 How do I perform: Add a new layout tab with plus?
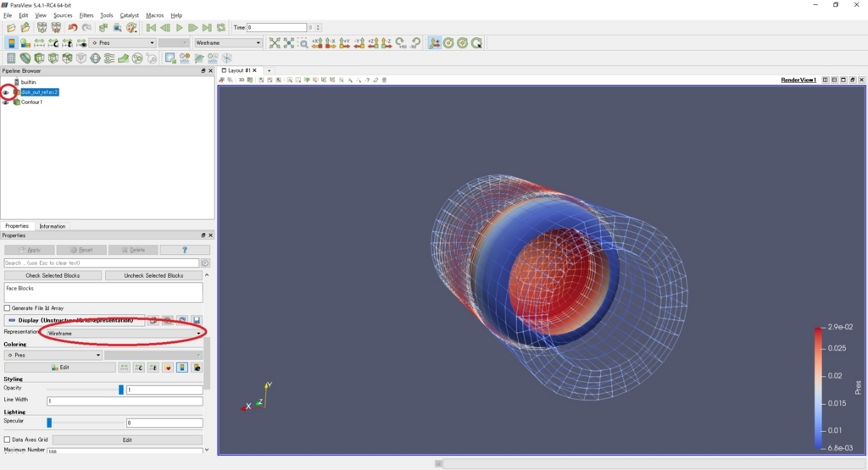pos(269,71)
